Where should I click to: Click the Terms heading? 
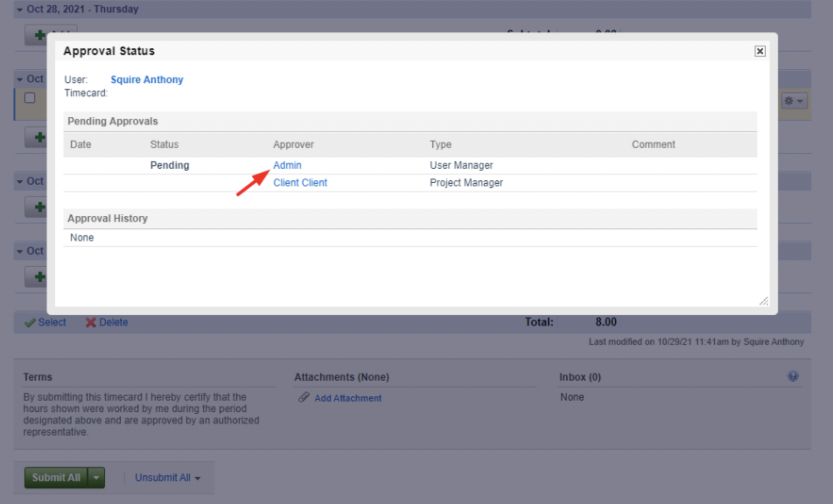38,377
